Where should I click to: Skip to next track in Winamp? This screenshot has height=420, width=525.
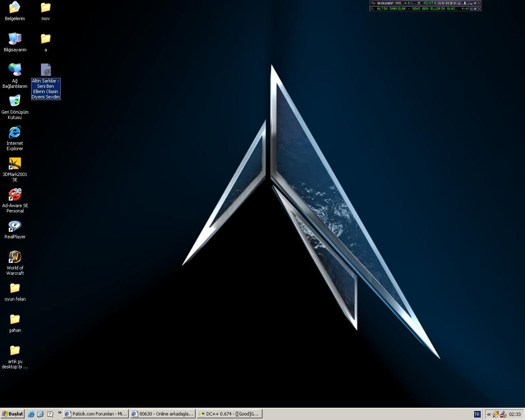455,3
